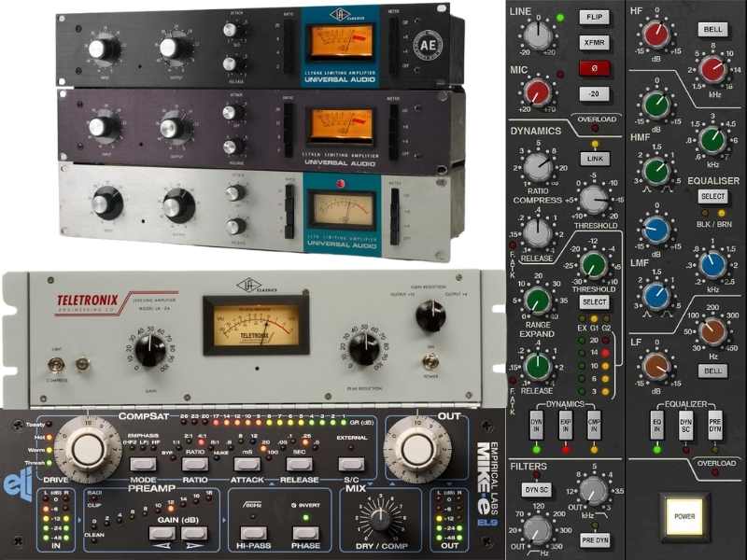Toggle the CMP IN button

(x=594, y=425)
